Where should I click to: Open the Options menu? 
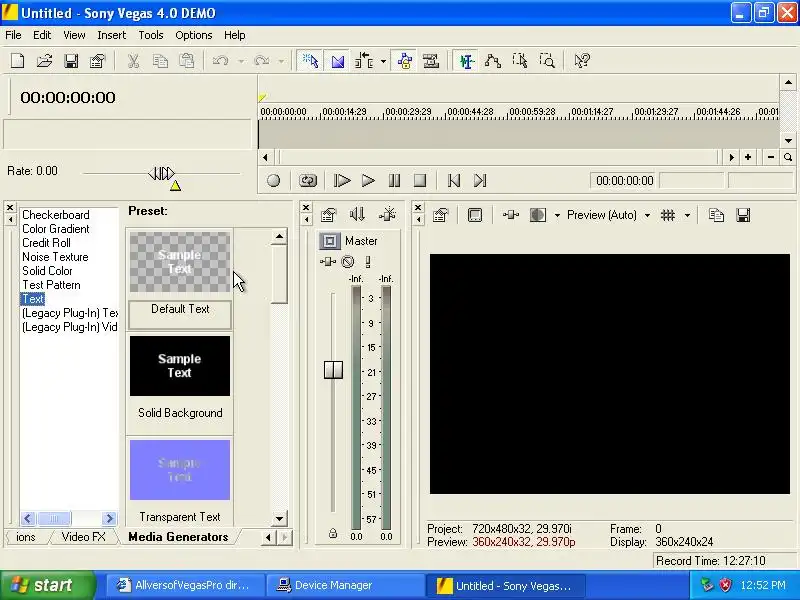(193, 35)
